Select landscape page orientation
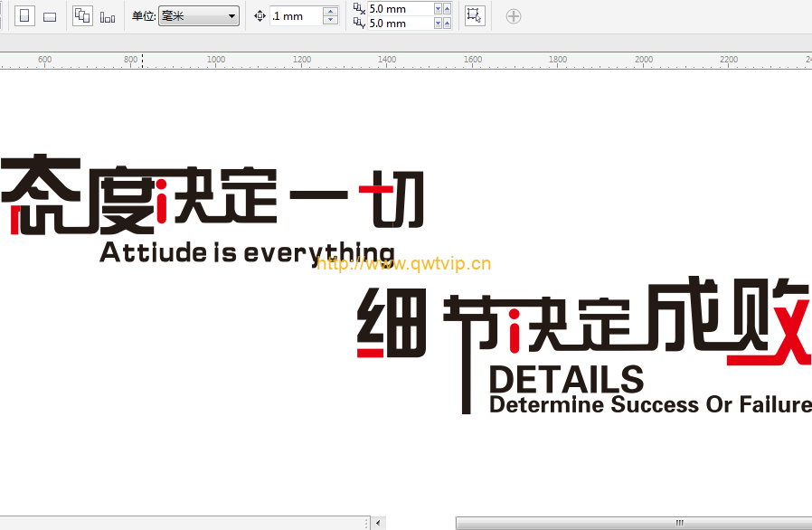 50,17
